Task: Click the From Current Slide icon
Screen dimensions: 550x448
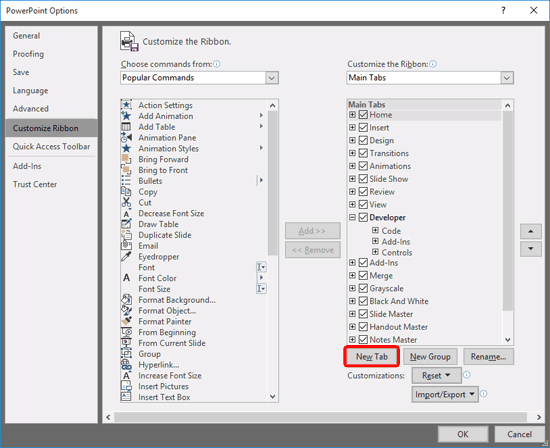Action: point(126,343)
